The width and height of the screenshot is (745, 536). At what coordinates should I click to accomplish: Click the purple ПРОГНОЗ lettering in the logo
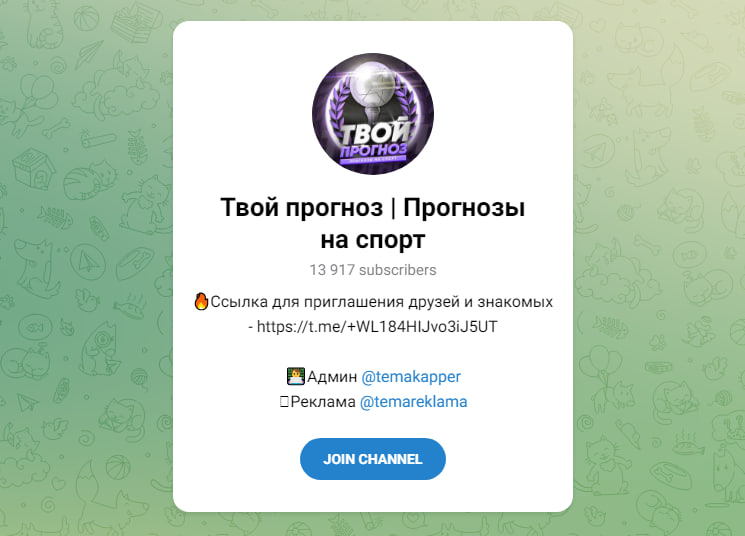pyautogui.click(x=373, y=151)
